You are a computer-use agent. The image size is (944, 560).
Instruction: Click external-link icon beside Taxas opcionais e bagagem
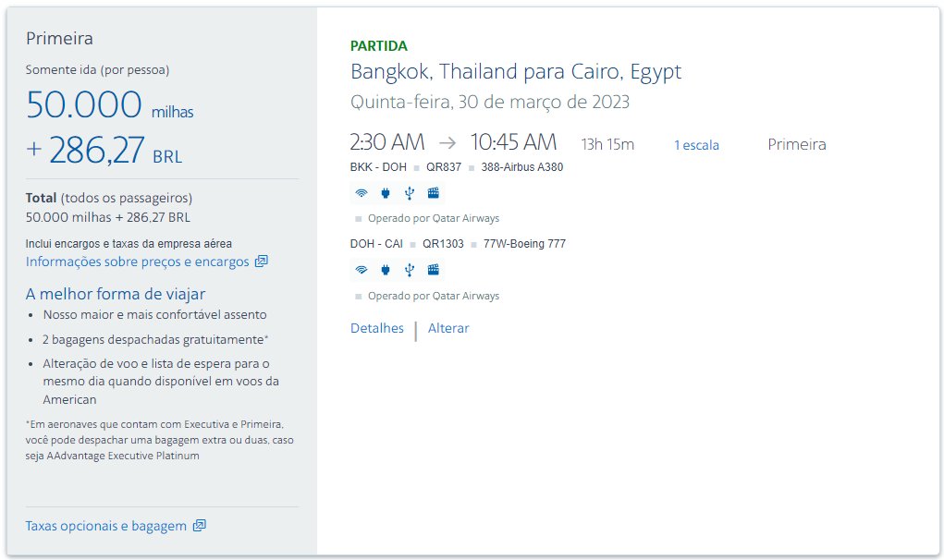tap(200, 525)
